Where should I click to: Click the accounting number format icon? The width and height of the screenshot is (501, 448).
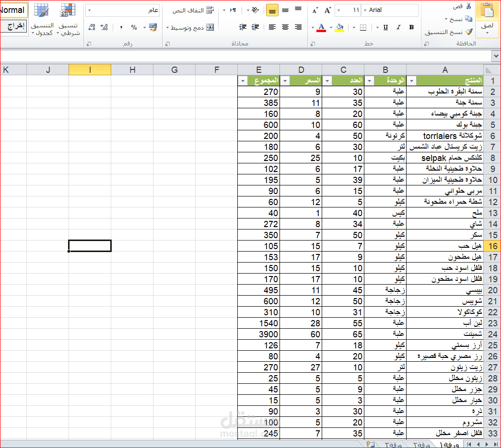click(x=153, y=27)
